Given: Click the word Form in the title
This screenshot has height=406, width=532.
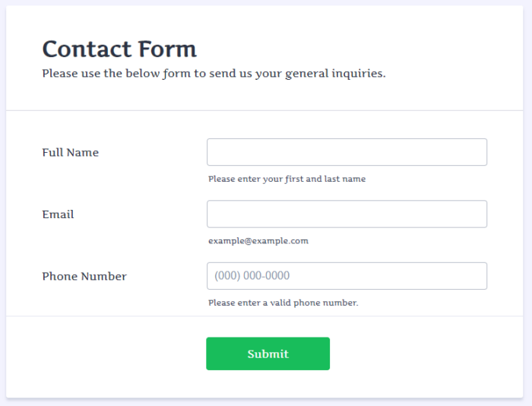Looking at the screenshot, I should click(169, 49).
